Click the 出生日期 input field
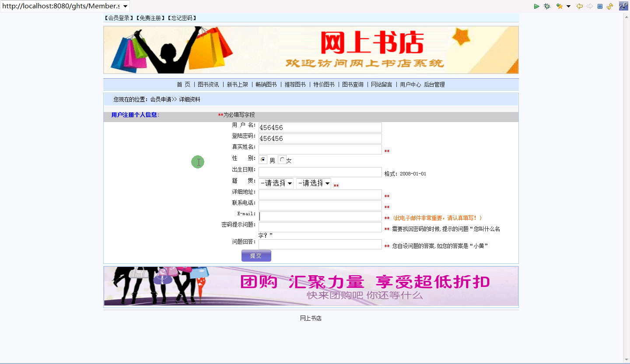Viewport: 630px width, 364px height. coord(320,172)
